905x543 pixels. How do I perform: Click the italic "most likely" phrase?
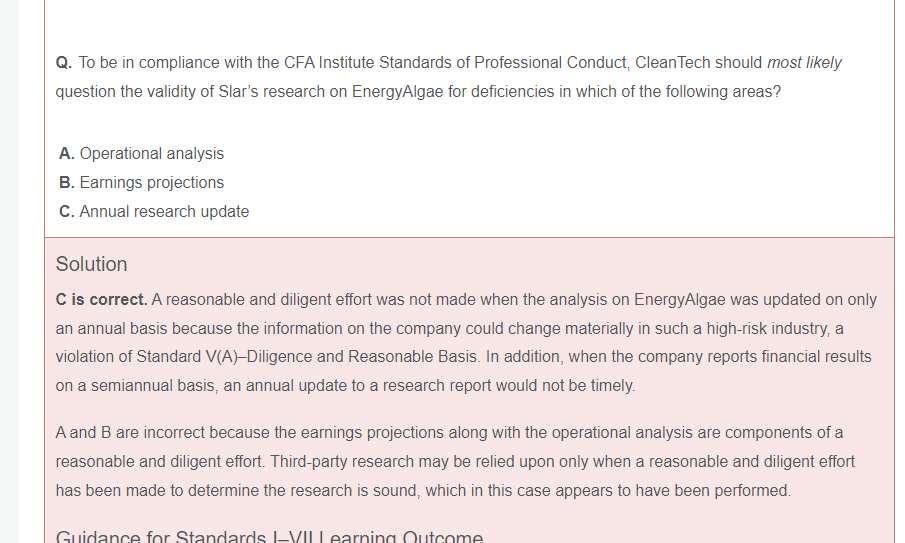804,63
